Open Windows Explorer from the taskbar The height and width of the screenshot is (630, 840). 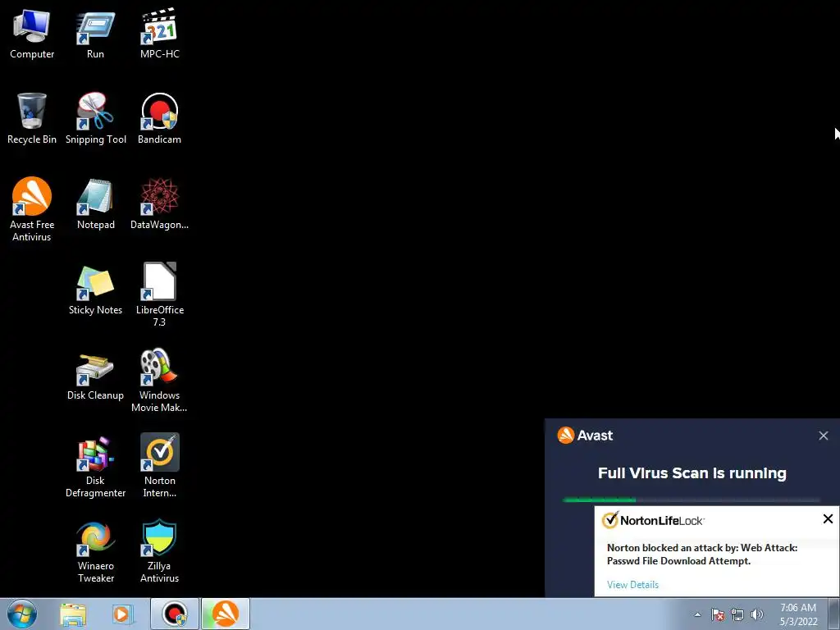pos(73,614)
